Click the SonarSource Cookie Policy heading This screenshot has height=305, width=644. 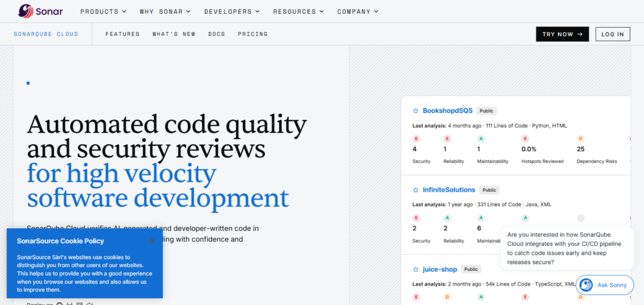60,241
